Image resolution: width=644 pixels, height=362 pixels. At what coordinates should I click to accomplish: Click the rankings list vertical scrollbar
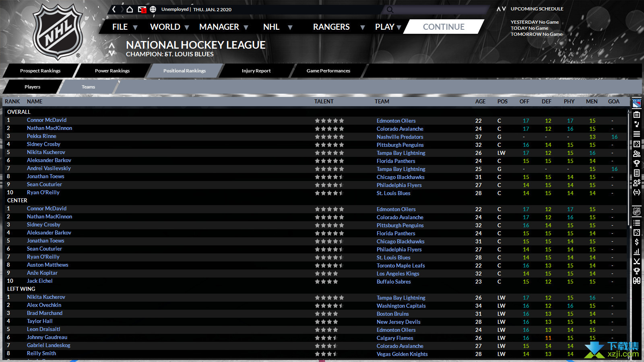click(x=628, y=169)
